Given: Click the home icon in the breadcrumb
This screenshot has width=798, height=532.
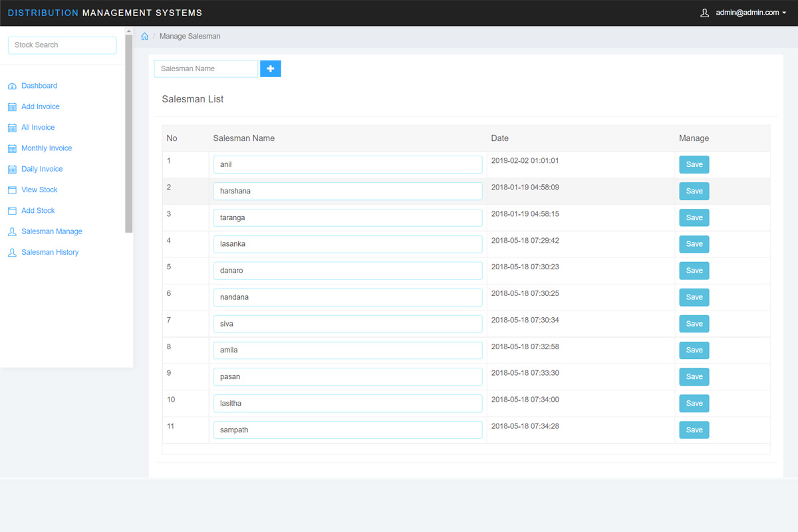Looking at the screenshot, I should [x=144, y=36].
